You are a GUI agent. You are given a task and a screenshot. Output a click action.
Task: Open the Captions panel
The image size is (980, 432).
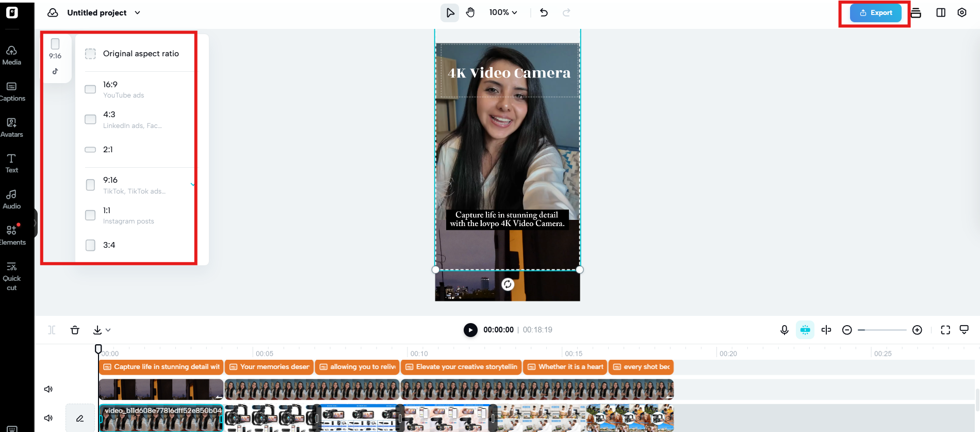coord(11,91)
